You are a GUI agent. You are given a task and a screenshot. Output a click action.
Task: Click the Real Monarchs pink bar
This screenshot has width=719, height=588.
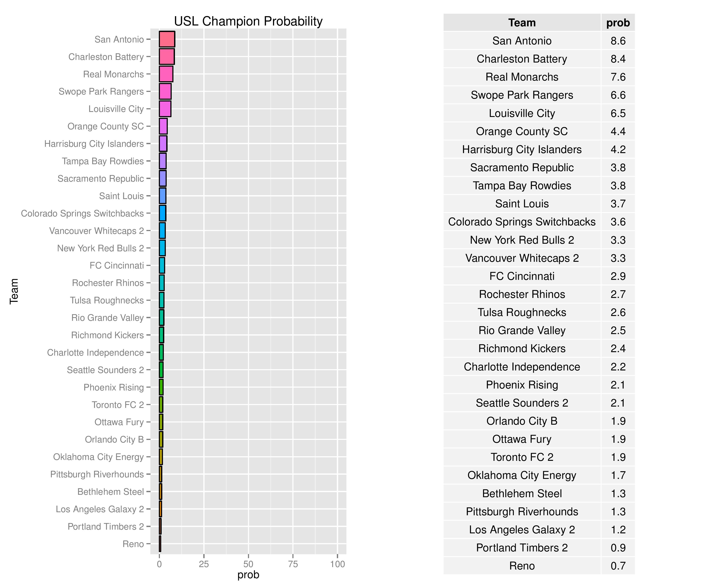pyautogui.click(x=166, y=74)
